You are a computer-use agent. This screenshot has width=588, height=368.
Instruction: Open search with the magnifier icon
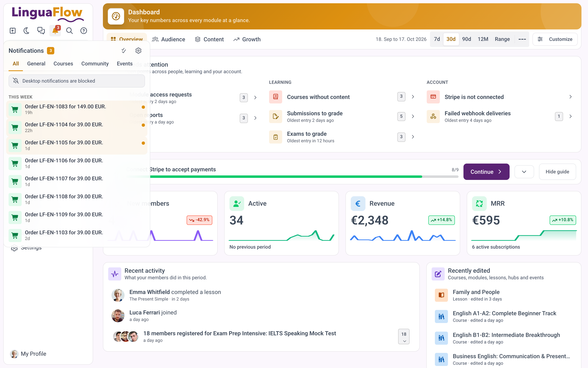pos(69,31)
